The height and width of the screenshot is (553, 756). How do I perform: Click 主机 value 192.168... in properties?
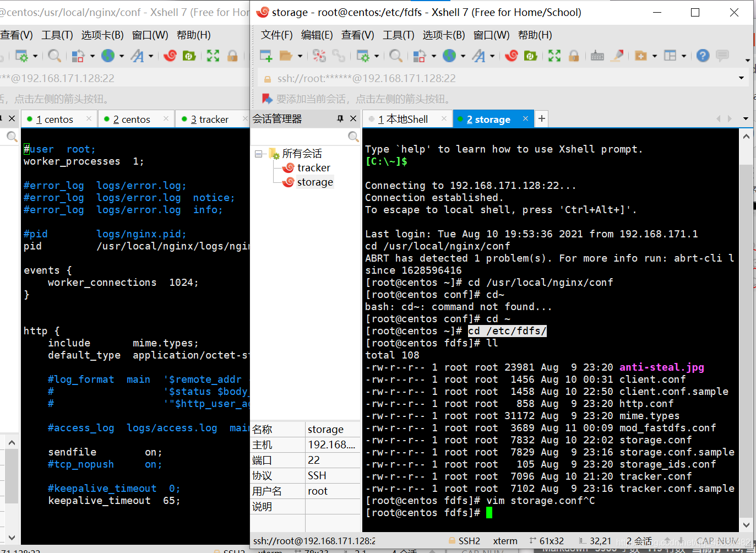331,445
